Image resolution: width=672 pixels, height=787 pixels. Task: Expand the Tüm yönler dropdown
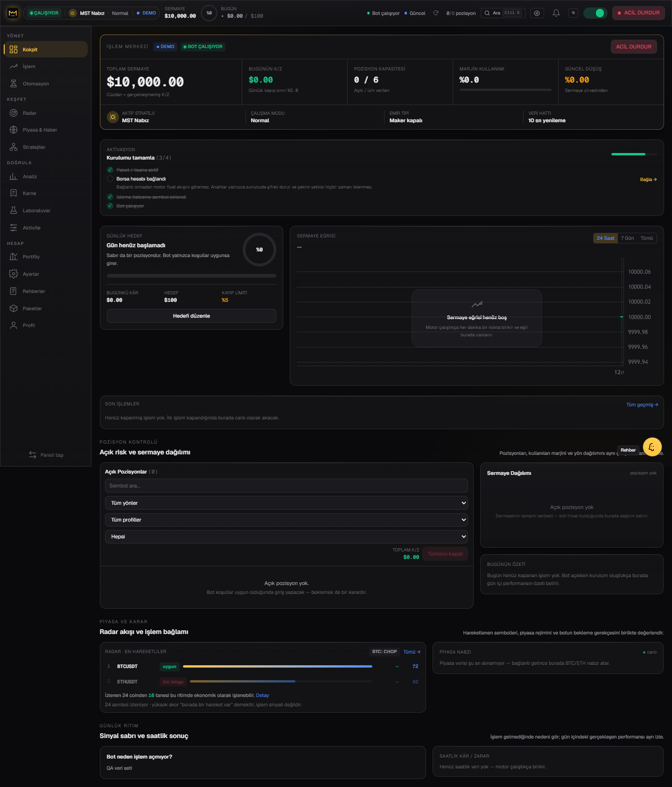pyautogui.click(x=287, y=503)
